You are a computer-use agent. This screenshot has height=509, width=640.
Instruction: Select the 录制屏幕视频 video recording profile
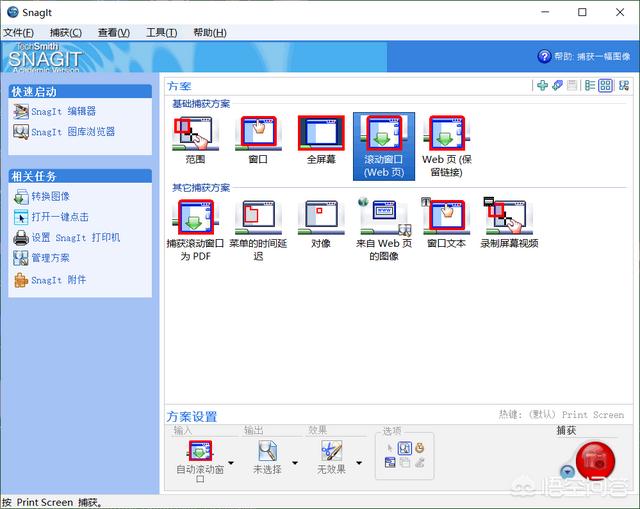point(509,224)
